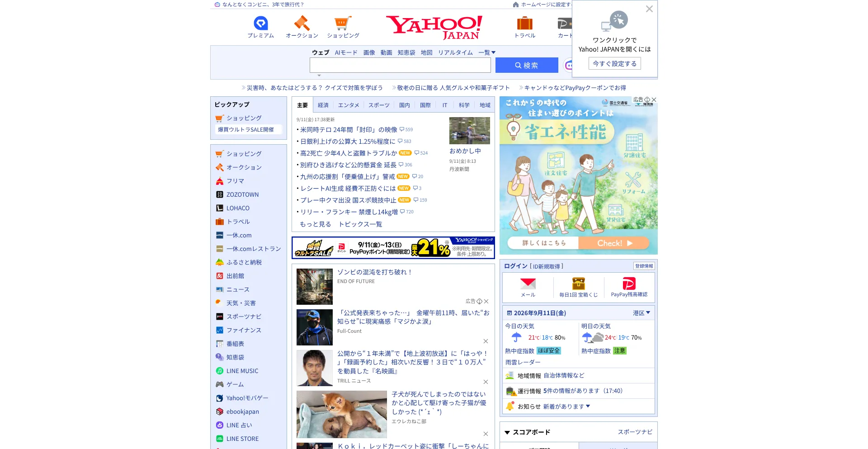The height and width of the screenshot is (449, 868).
Task: Open the スポーツナビ link in scoreboard
Action: click(x=635, y=432)
